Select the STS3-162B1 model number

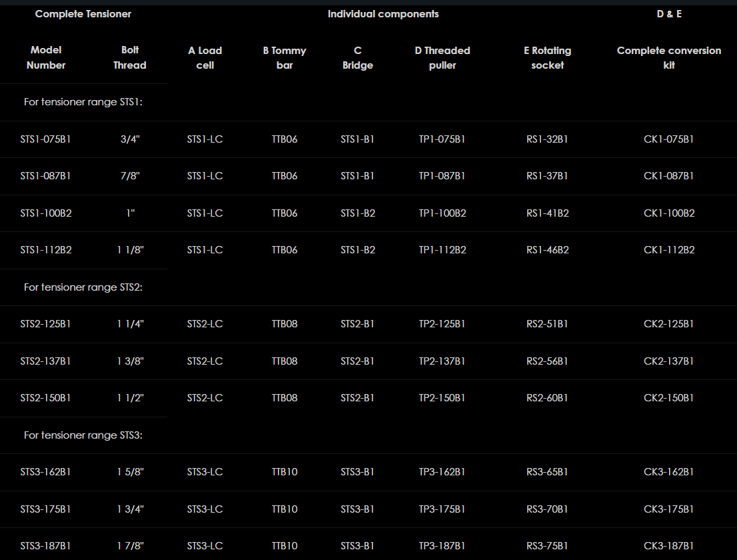coord(45,472)
